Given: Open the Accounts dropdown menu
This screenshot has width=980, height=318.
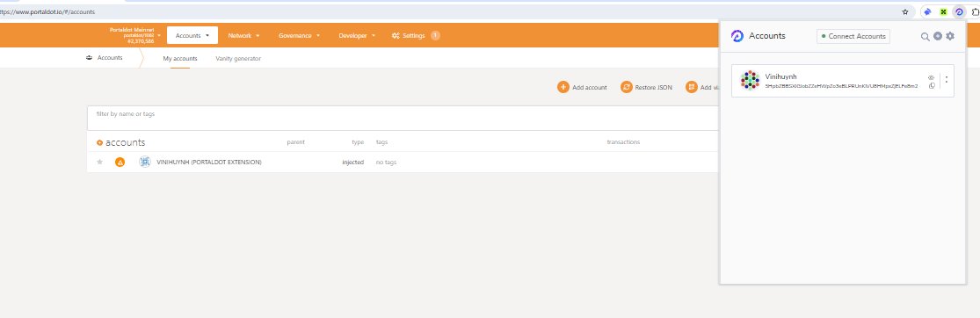Looking at the screenshot, I should click(x=192, y=36).
